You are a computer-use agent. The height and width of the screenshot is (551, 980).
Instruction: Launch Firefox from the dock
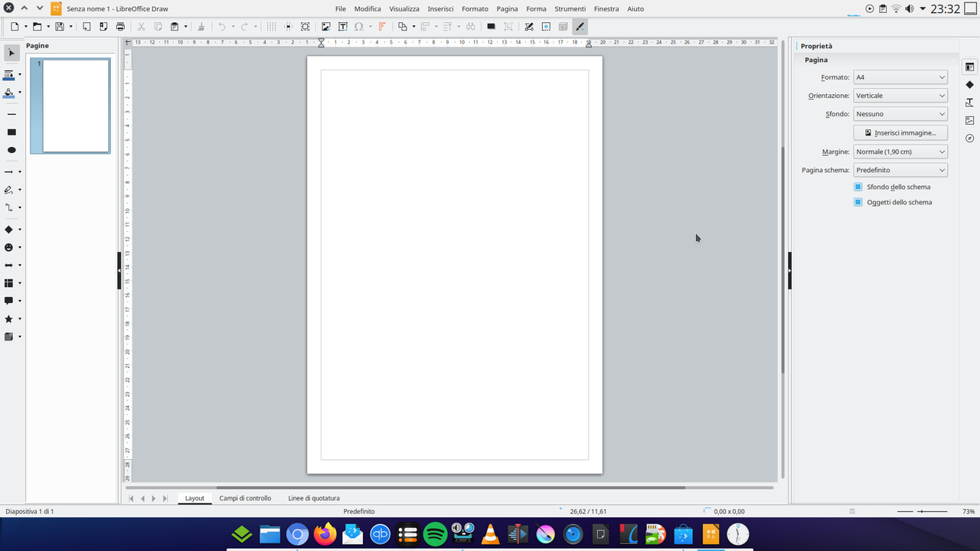325,534
